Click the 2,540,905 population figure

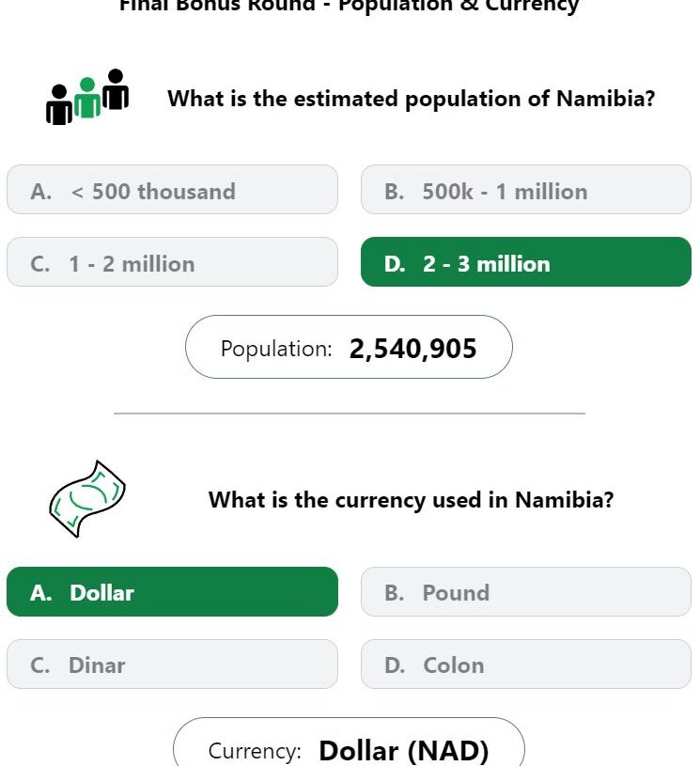pyautogui.click(x=412, y=350)
